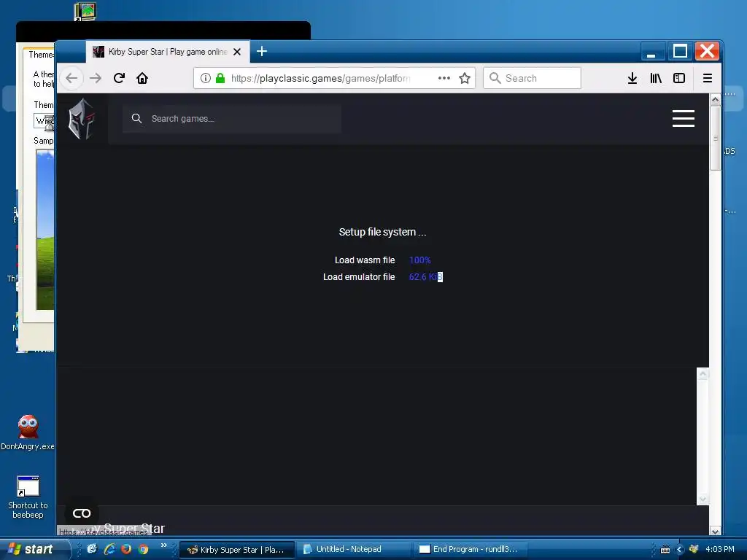The width and height of the screenshot is (747, 560).
Task: Click the browser page scrollbar down arrow
Action: pos(715,530)
